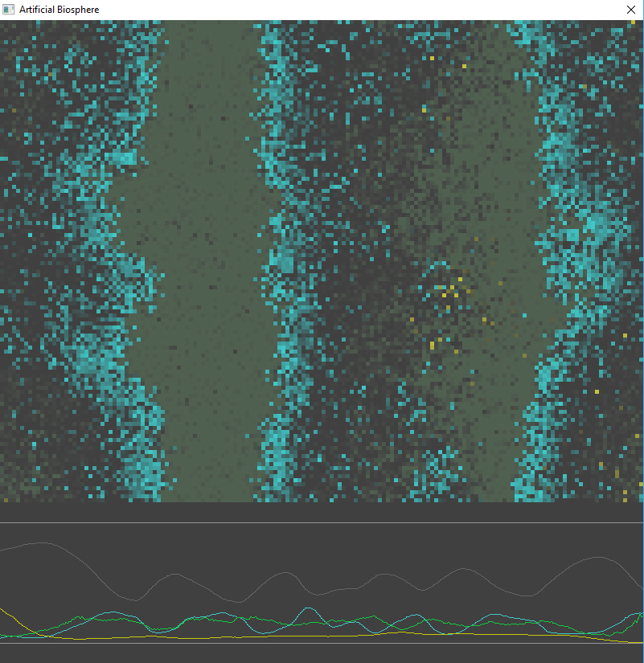Click the lone yellow cell near the top
Screen dimensions: 644x663
432,59
